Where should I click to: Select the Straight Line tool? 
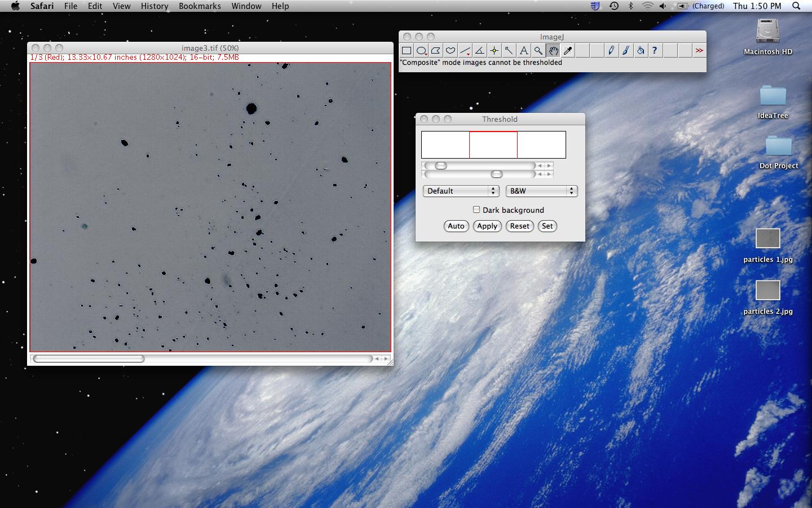pos(465,51)
